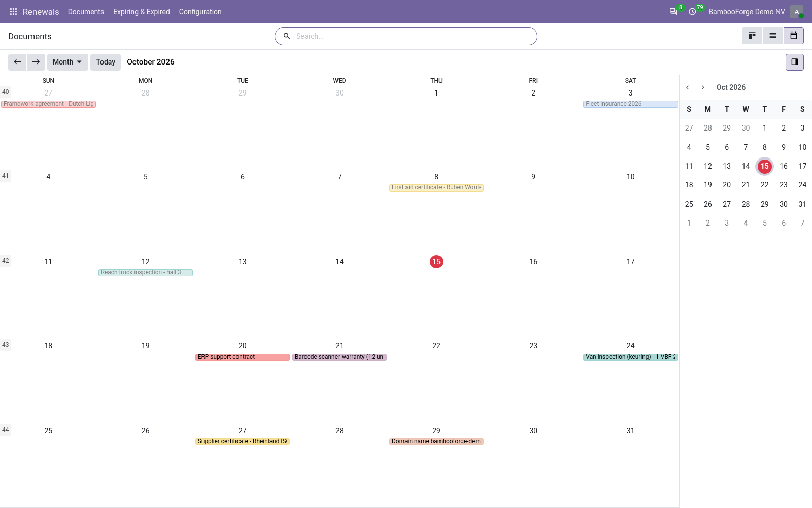Click the Oct 2026 mini calendar title
This screenshot has width=812, height=508.
pos(731,87)
